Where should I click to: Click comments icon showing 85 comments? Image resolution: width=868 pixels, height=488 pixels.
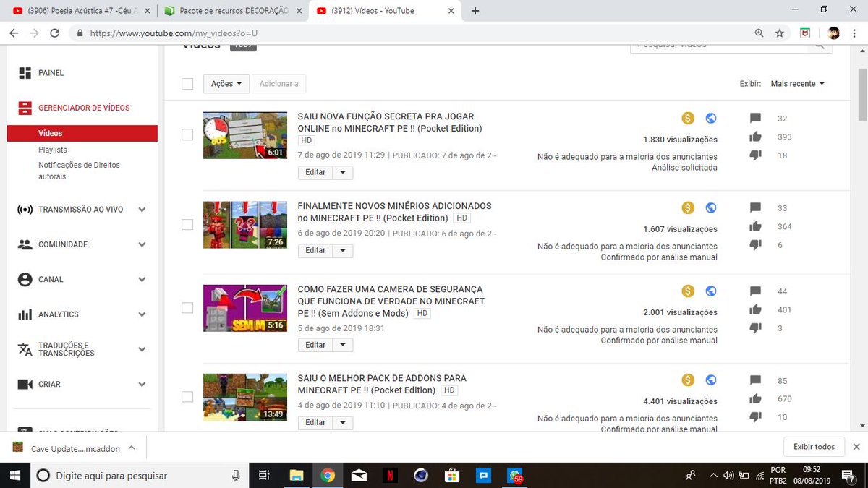[756, 381]
